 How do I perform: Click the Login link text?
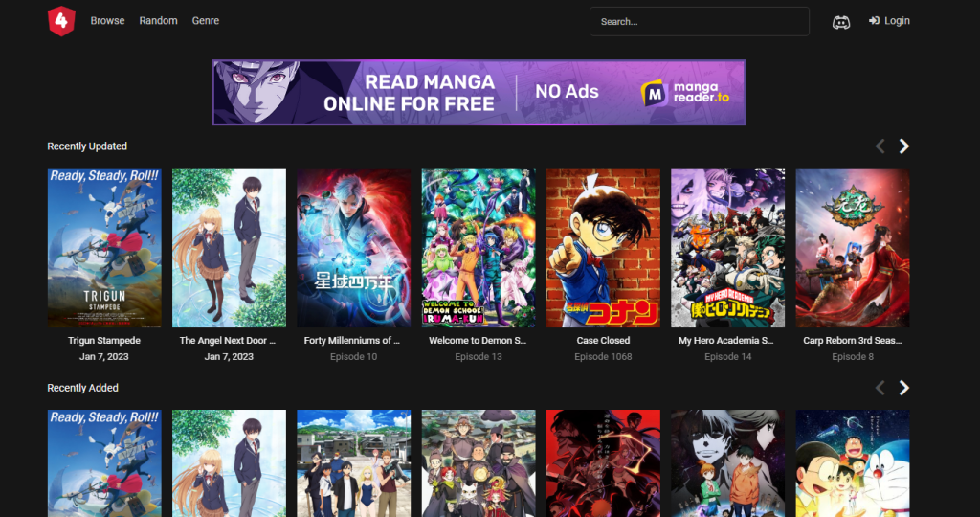897,21
